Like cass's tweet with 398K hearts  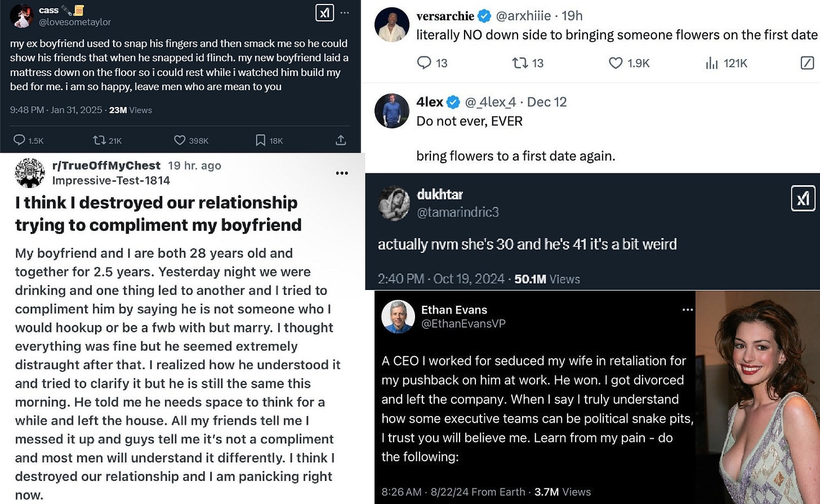click(180, 140)
